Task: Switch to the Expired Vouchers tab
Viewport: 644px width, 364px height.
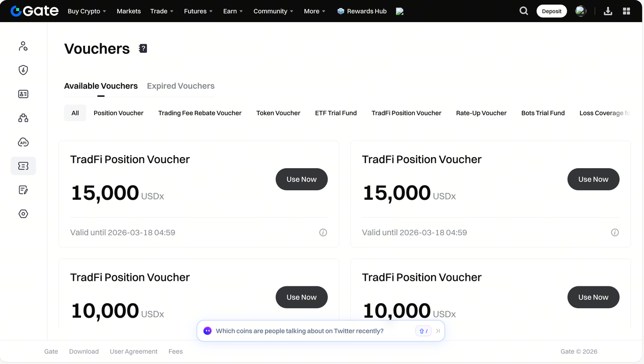Action: pyautogui.click(x=181, y=86)
